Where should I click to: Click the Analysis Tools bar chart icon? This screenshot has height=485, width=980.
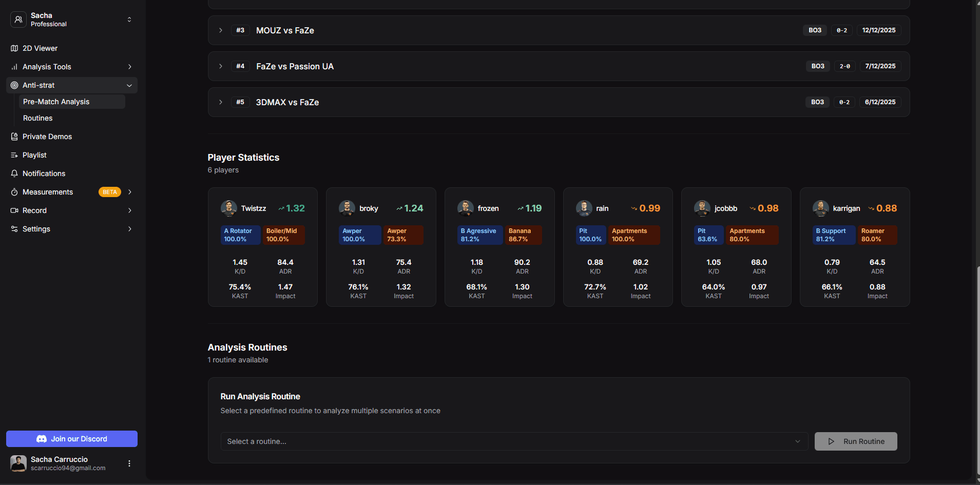pyautogui.click(x=14, y=67)
